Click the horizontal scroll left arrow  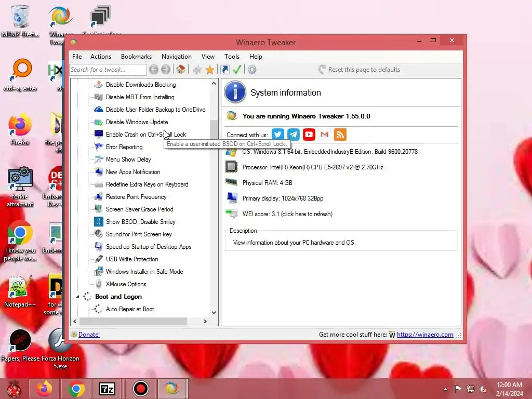75,321
